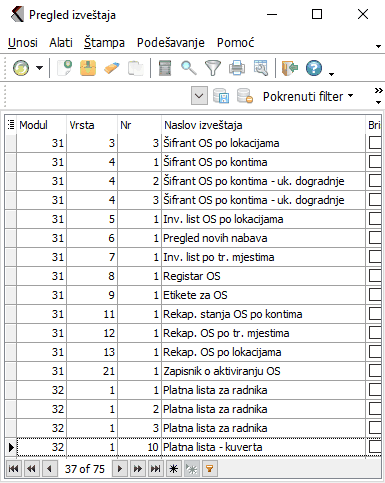Open the dropdown arrow beside refresh icon
385x483 pixels.
point(40,68)
